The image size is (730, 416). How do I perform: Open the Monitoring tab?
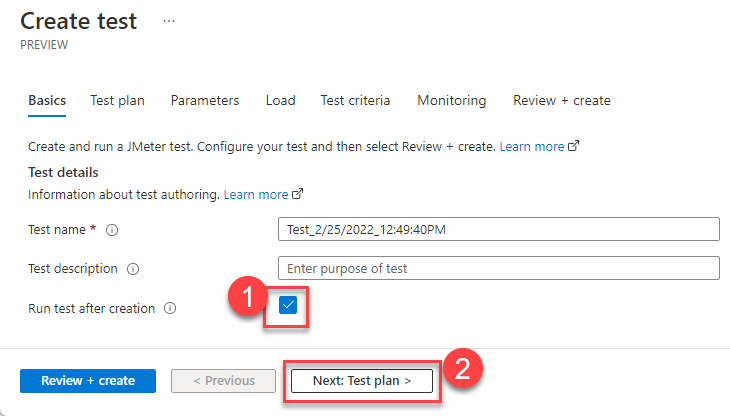(452, 101)
